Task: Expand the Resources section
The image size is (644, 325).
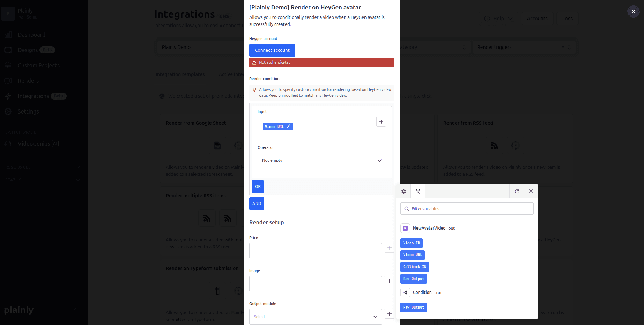Action: 43,167
